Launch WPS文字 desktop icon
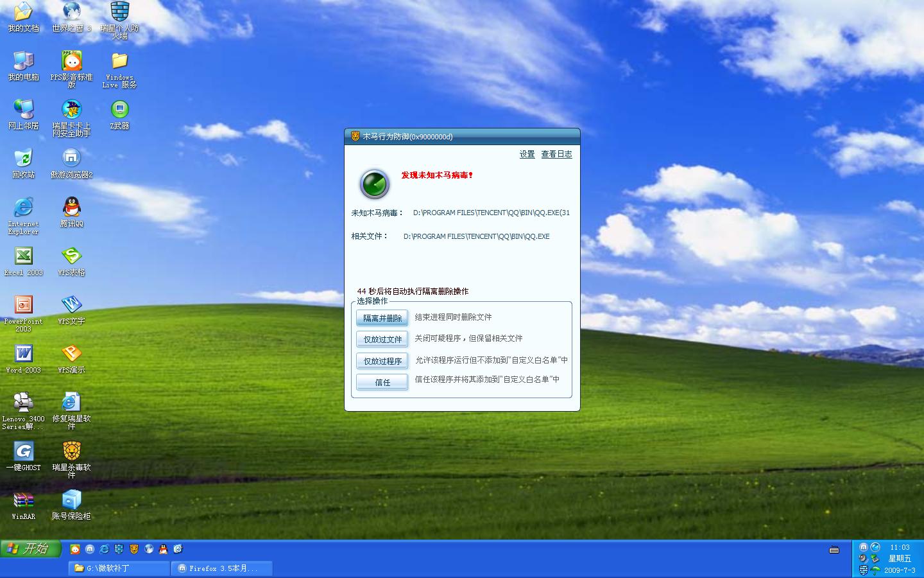 coord(71,310)
